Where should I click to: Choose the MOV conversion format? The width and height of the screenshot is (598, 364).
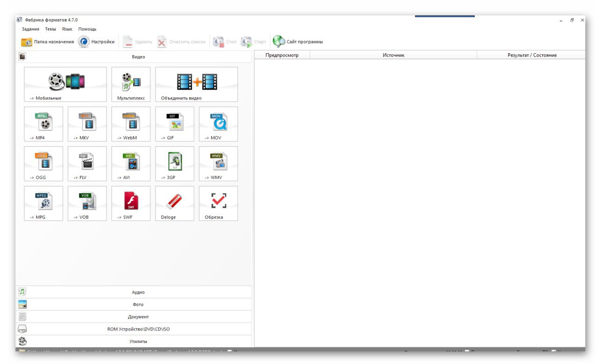tap(219, 124)
